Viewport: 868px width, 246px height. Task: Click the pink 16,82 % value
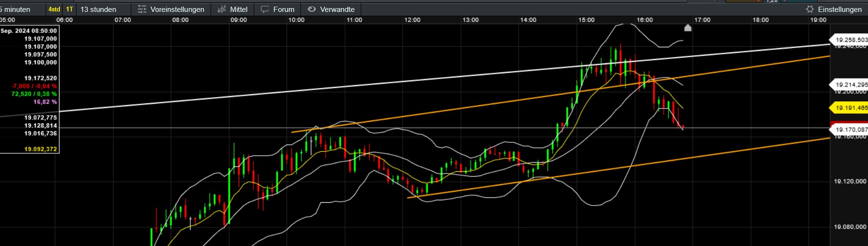[x=45, y=102]
